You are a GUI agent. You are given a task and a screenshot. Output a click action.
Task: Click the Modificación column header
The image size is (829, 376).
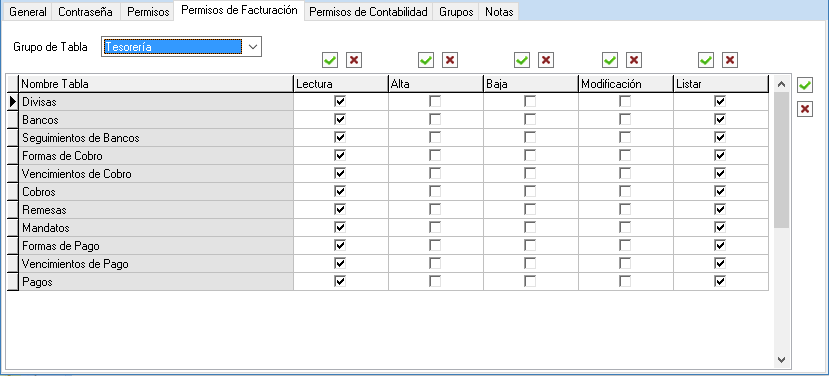(626, 84)
